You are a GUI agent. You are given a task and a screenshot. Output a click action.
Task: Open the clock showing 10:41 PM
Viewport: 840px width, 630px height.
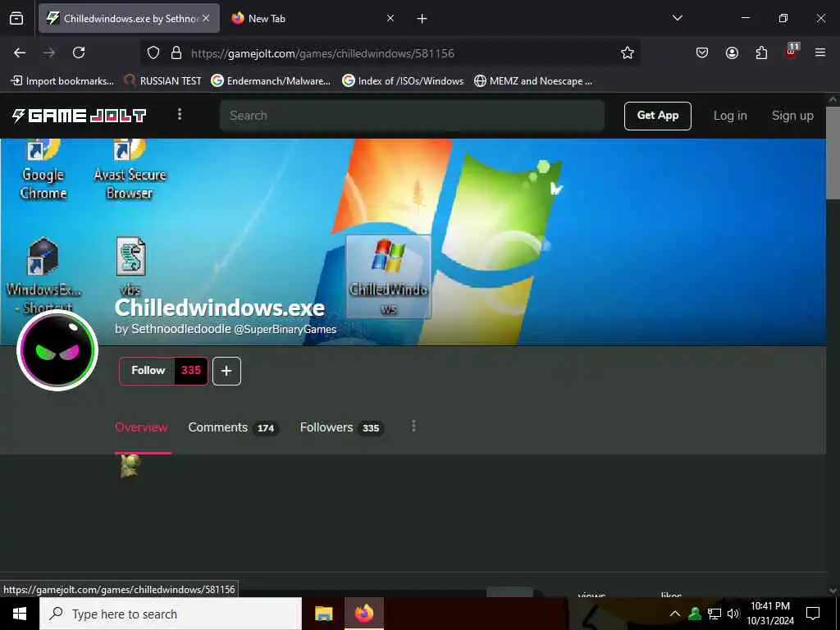(770, 614)
